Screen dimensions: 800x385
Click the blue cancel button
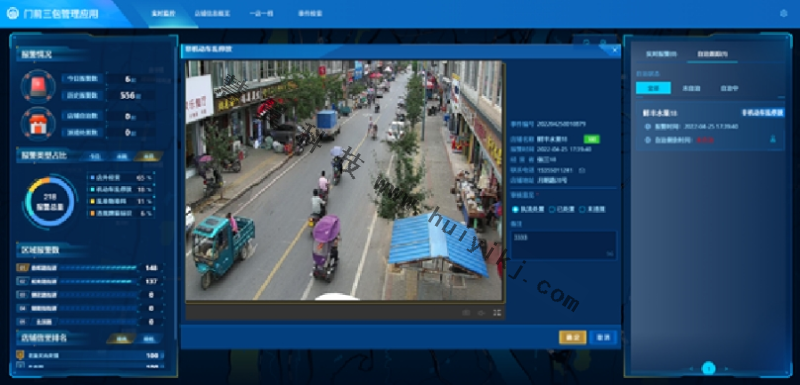(x=603, y=338)
